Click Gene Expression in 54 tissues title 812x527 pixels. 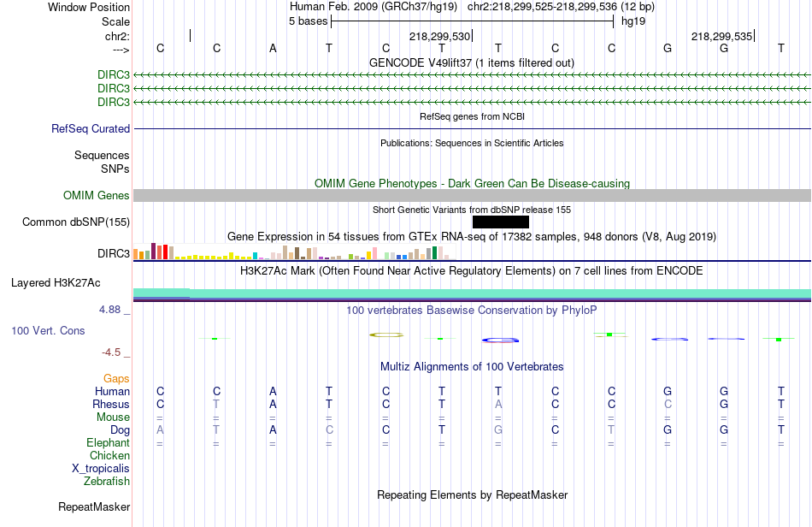472,237
